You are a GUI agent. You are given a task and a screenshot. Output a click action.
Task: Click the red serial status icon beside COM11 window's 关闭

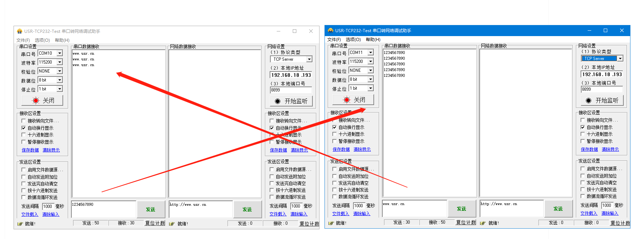[x=347, y=100]
